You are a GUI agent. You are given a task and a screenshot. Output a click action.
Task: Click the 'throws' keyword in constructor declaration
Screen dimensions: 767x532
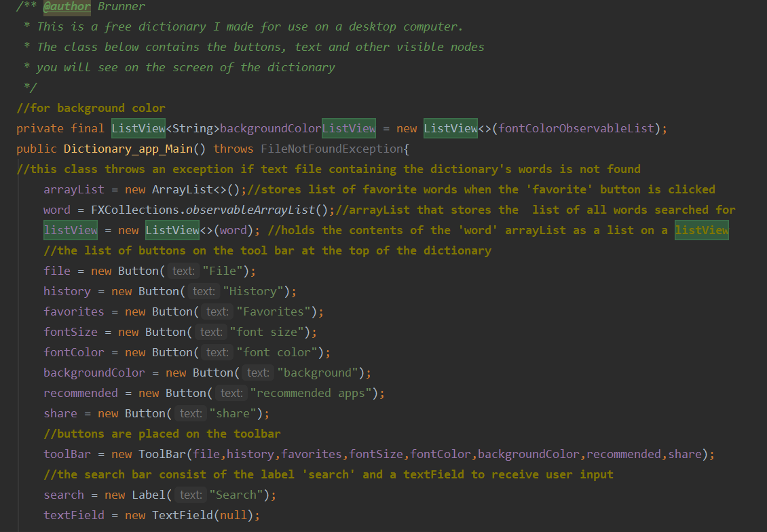233,149
